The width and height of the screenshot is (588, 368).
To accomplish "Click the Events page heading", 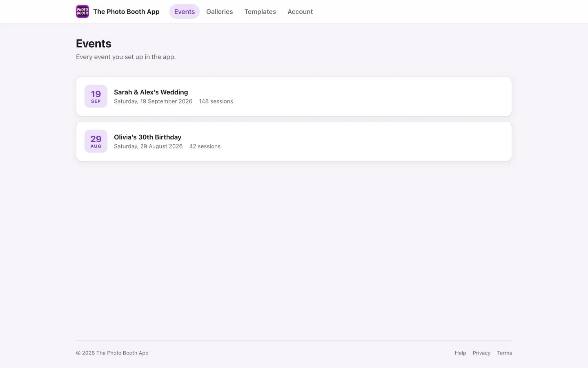I will point(94,43).
